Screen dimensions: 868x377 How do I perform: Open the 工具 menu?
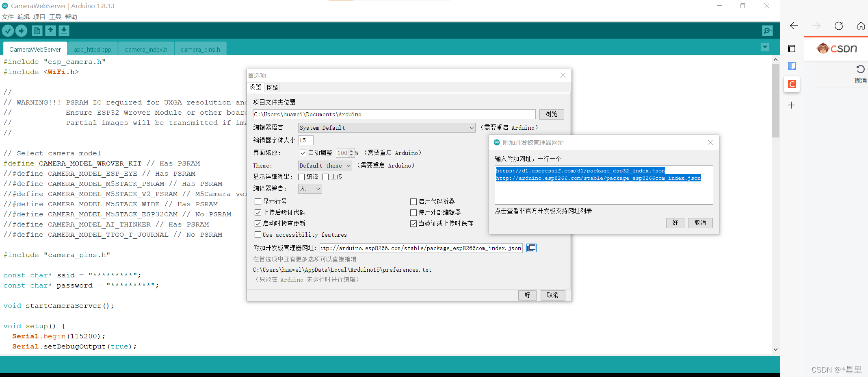pyautogui.click(x=55, y=17)
